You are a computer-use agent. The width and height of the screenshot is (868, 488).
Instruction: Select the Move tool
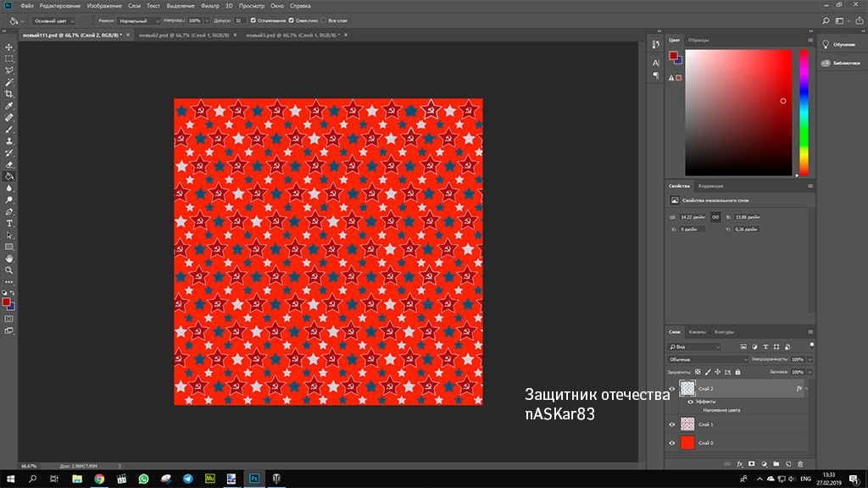[9, 47]
